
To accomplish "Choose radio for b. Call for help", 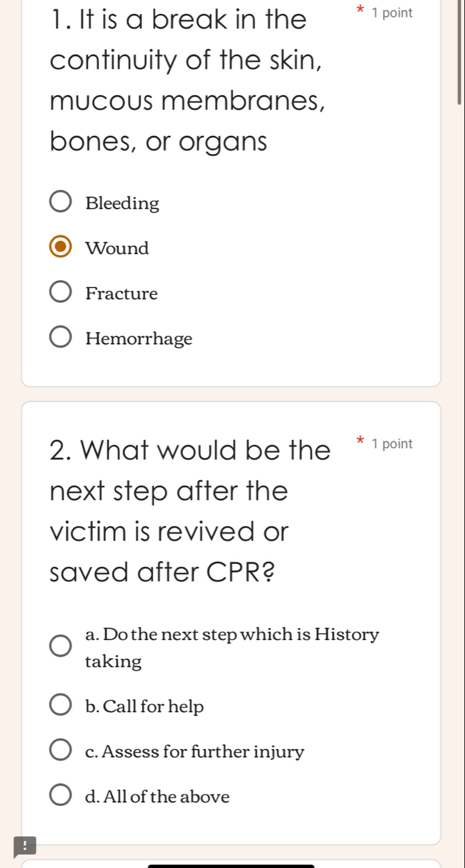I will 61,706.
